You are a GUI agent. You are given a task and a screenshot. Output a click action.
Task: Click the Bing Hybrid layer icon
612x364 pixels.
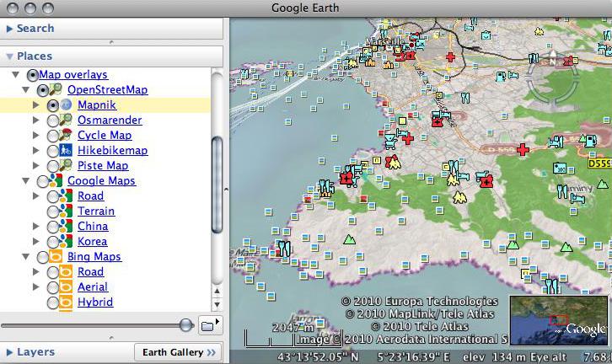[x=66, y=302]
